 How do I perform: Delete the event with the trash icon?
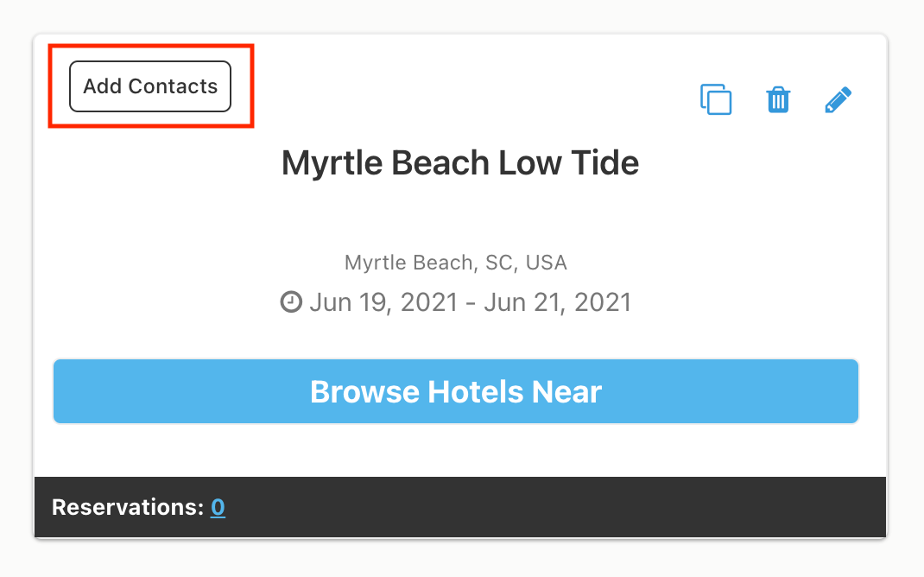point(778,99)
